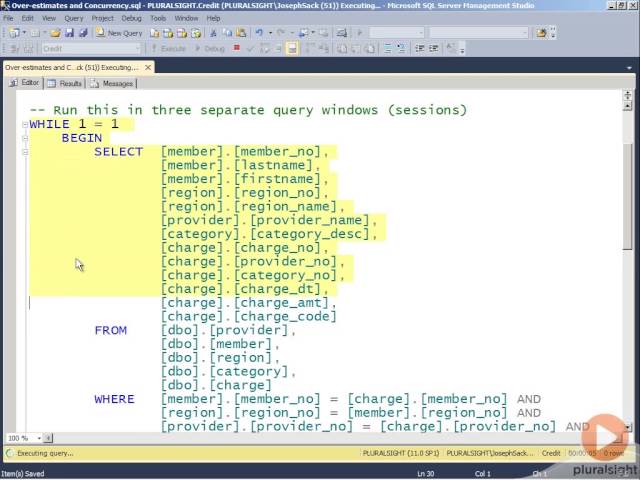Image resolution: width=640 pixels, height=480 pixels.
Task: Switch to the Editor tab
Action: point(25,83)
